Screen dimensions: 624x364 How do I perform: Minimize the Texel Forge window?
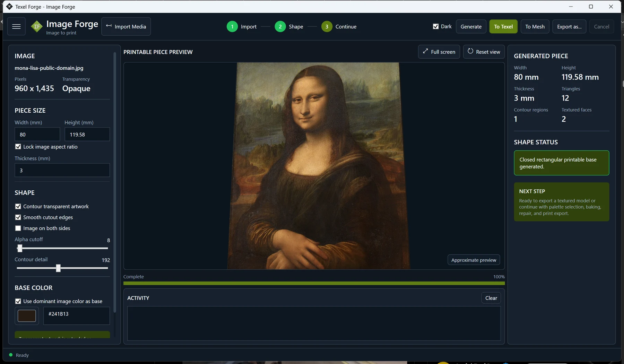[x=571, y=7]
